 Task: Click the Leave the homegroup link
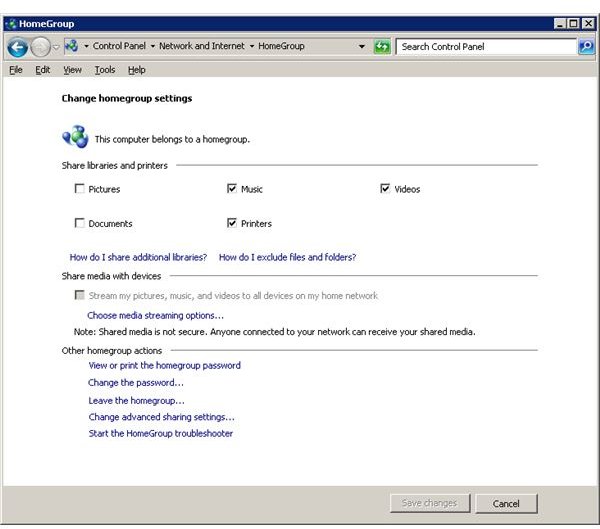136,400
